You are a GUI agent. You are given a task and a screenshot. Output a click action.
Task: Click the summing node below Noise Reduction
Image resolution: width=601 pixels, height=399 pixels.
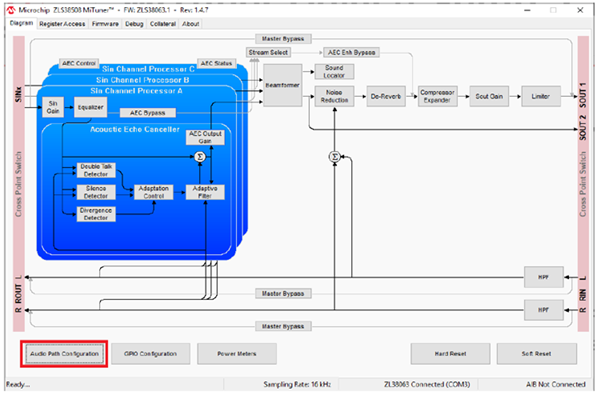pyautogui.click(x=335, y=157)
